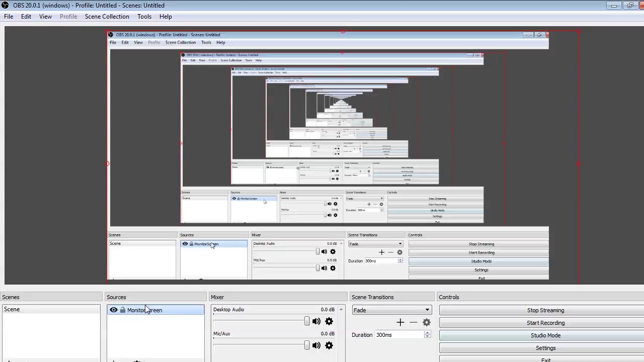Click the Desktop Audio label in Mixer
Viewport: 644px width, 362px height.
228,310
